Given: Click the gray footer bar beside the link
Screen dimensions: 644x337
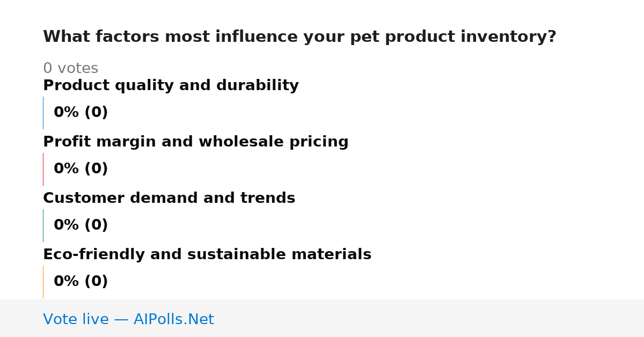Looking at the screenshot, I should pyautogui.click(x=429, y=318).
